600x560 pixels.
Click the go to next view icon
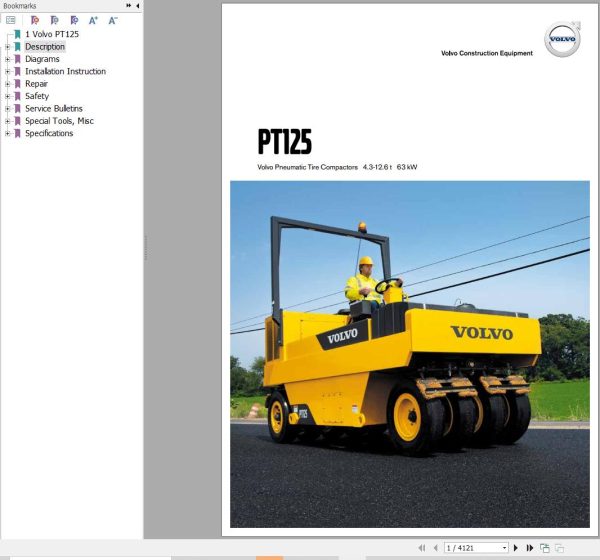point(559,548)
